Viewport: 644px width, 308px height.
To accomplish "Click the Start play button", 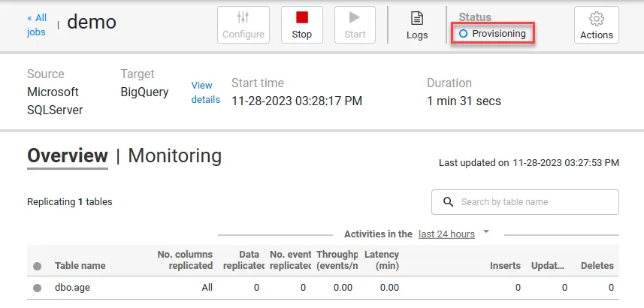I will coord(355,25).
